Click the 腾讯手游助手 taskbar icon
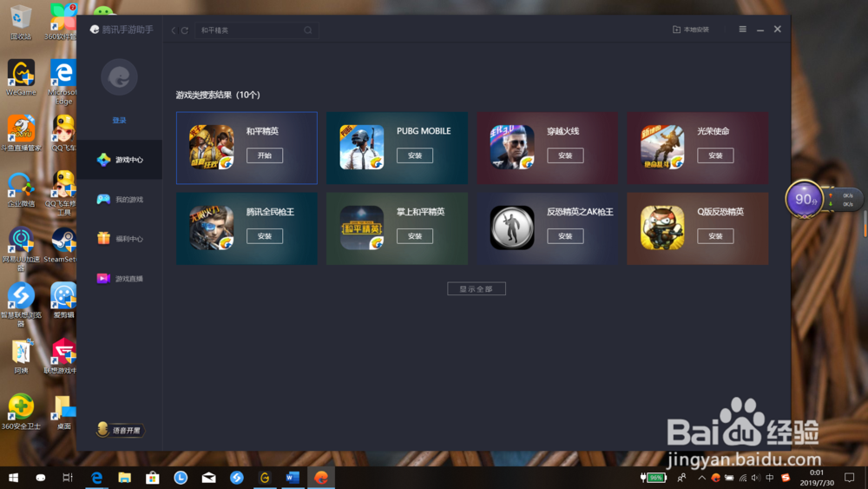The height and width of the screenshot is (489, 868). (321, 478)
